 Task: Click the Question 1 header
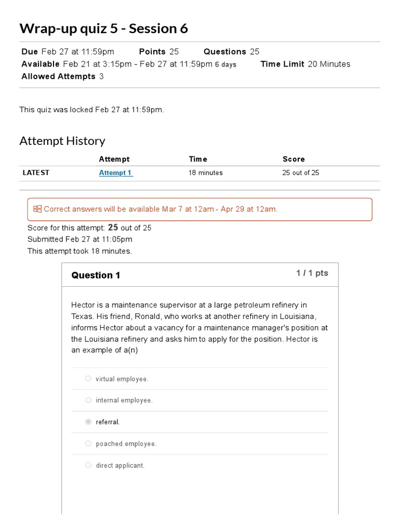coord(96,275)
